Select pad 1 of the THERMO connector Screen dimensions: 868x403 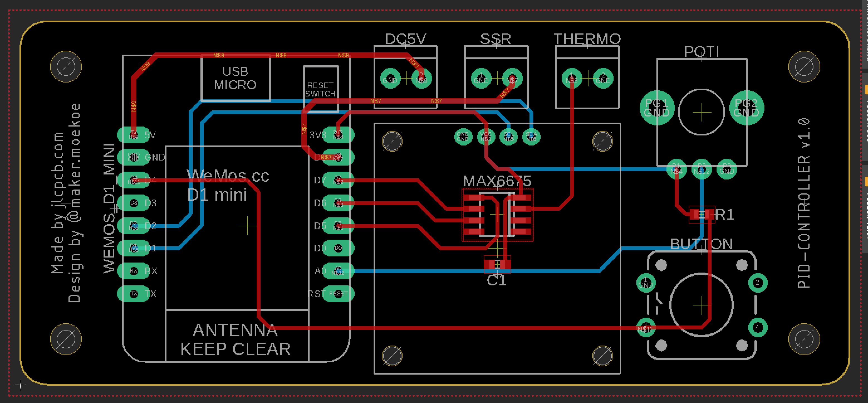click(572, 78)
